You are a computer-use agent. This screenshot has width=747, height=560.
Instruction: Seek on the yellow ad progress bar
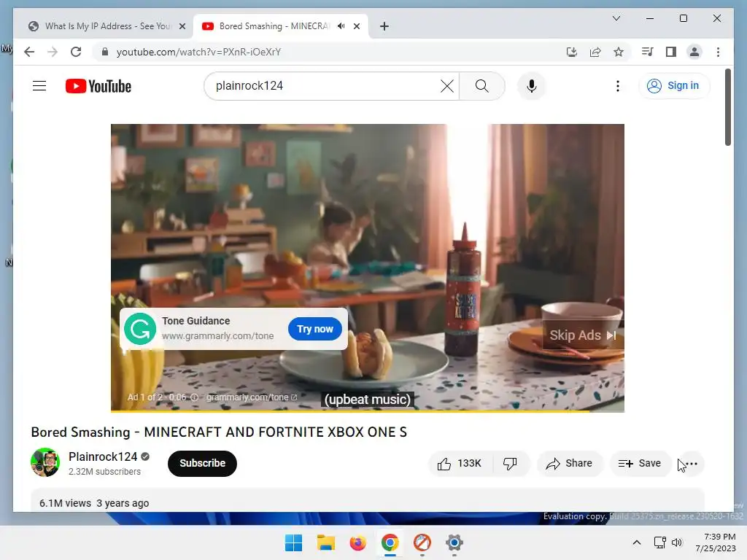click(x=368, y=411)
